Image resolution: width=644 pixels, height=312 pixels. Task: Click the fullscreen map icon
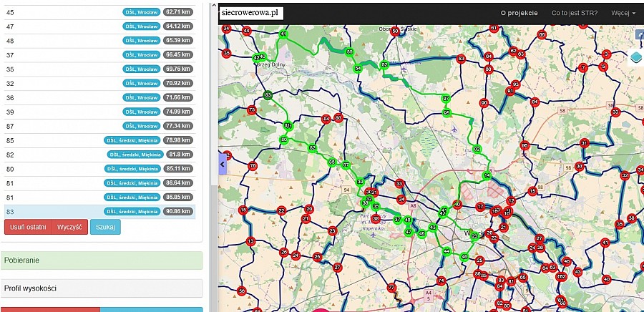click(x=639, y=34)
